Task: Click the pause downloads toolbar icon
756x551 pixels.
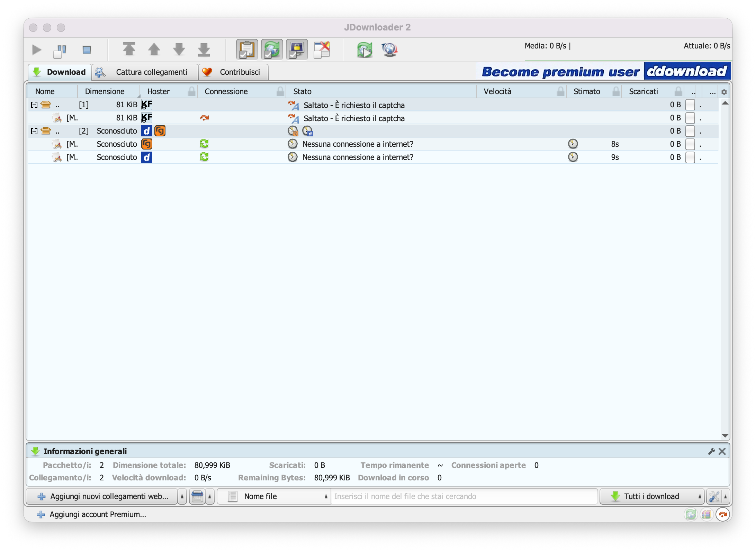Action: [60, 51]
